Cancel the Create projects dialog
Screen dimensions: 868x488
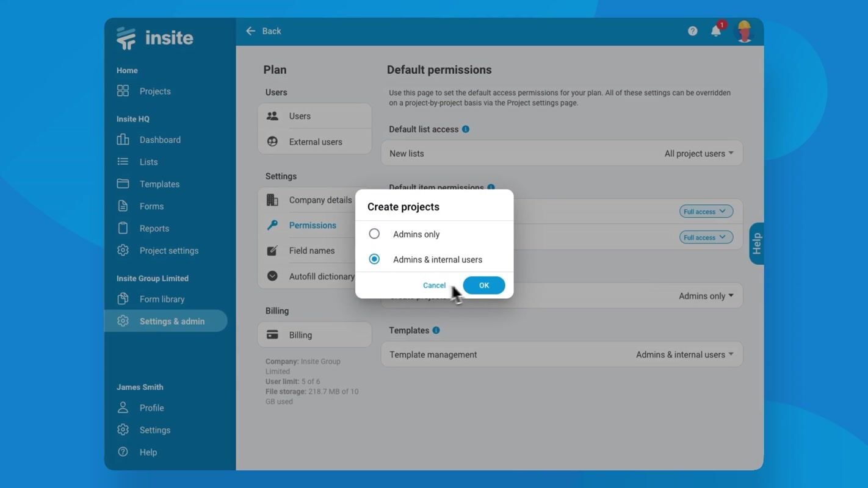(x=434, y=285)
